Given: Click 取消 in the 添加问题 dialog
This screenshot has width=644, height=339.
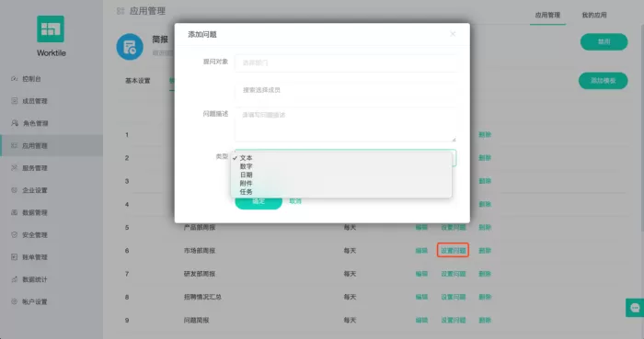Looking at the screenshot, I should coord(295,201).
